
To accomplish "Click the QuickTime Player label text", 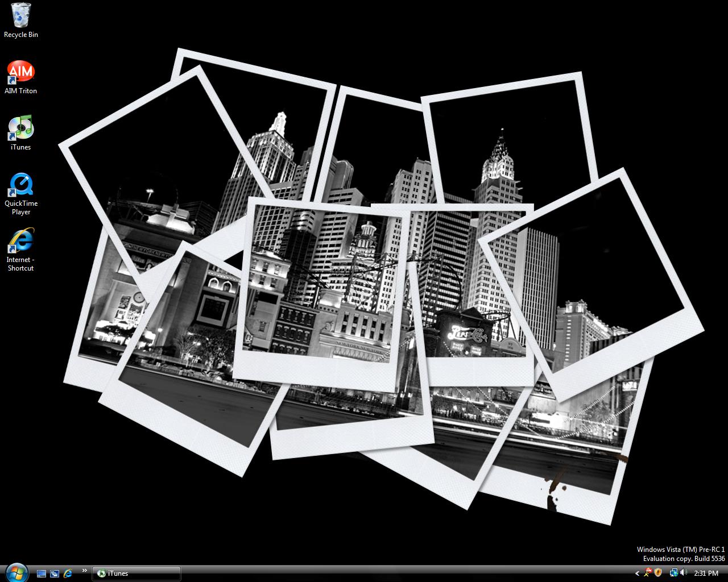I will tap(21, 207).
